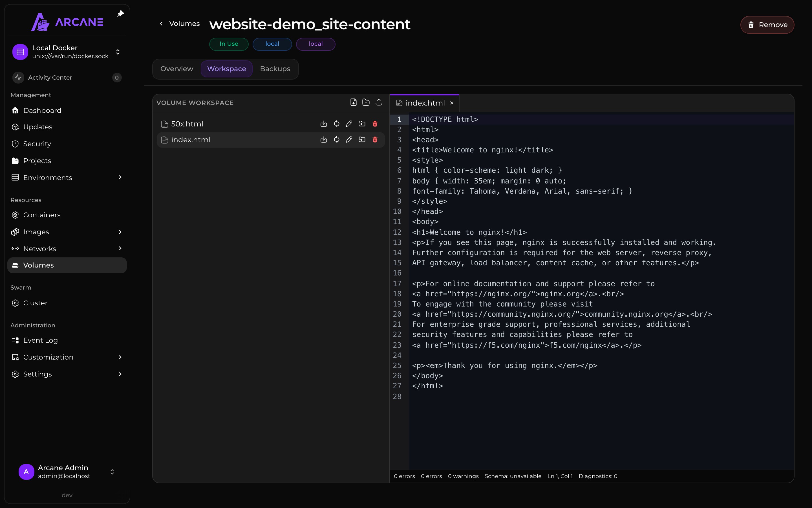812x508 pixels.
Task: Click the new folder icon in Volume Workspace header
Action: [366, 102]
